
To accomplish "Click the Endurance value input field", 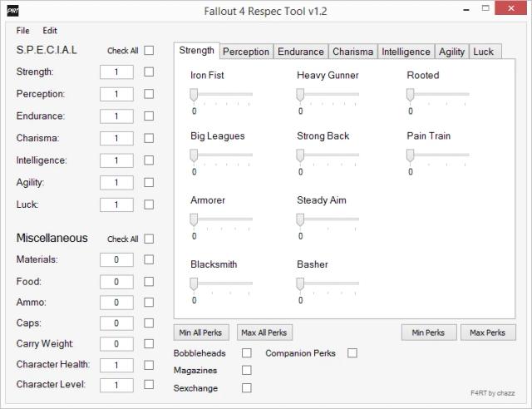I will (116, 116).
